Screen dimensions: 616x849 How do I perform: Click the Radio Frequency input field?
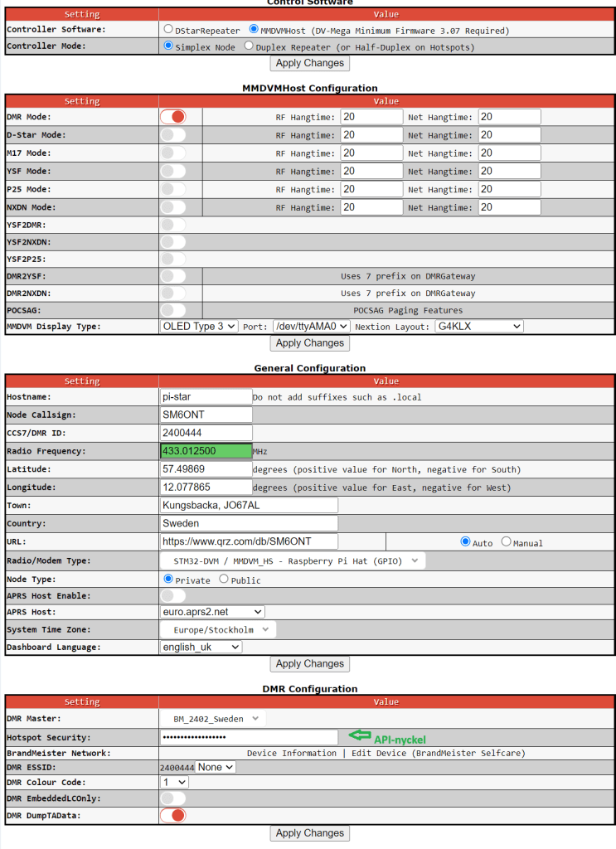(206, 451)
